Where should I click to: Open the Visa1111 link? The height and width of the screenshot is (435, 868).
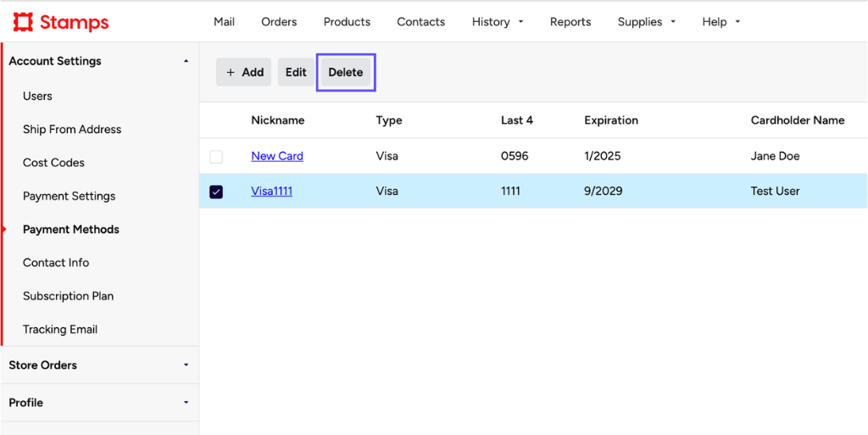point(272,191)
